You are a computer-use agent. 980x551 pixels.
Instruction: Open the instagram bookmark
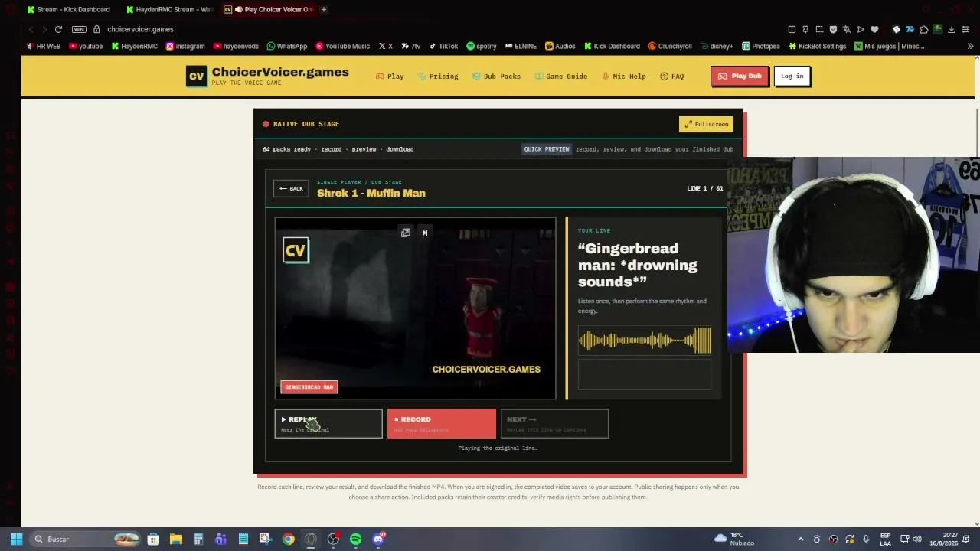click(185, 46)
